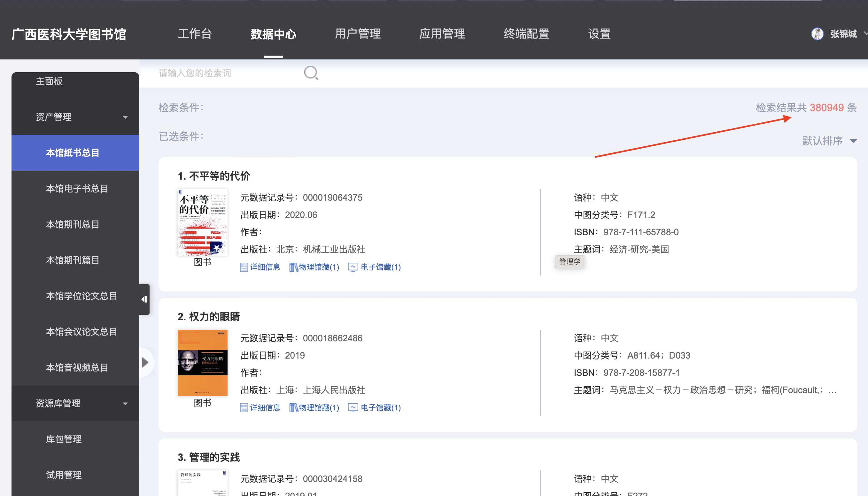Click the sidebar collapse handle icon

pos(144,299)
